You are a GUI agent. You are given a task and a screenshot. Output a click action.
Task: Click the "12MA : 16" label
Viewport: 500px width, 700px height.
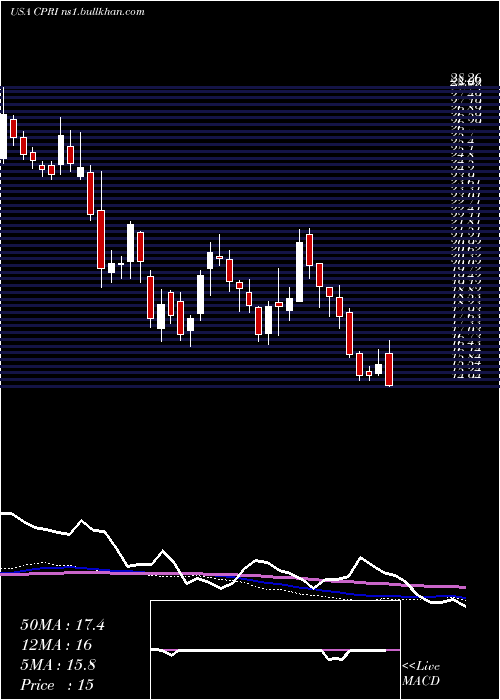(56, 645)
